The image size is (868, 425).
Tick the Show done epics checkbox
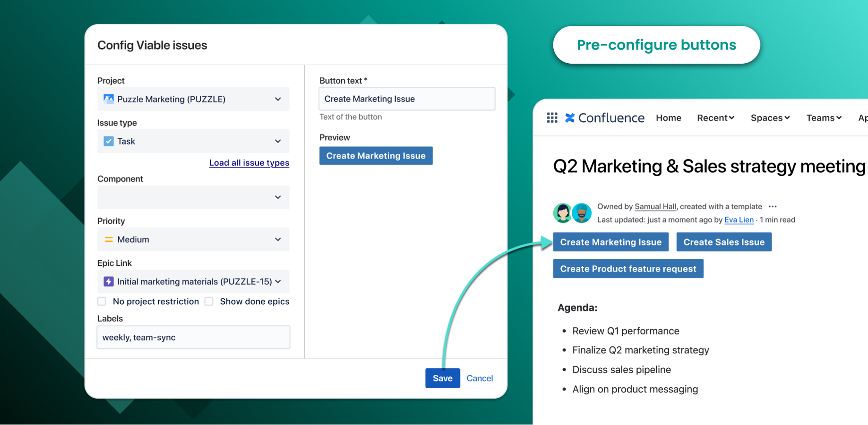point(209,301)
